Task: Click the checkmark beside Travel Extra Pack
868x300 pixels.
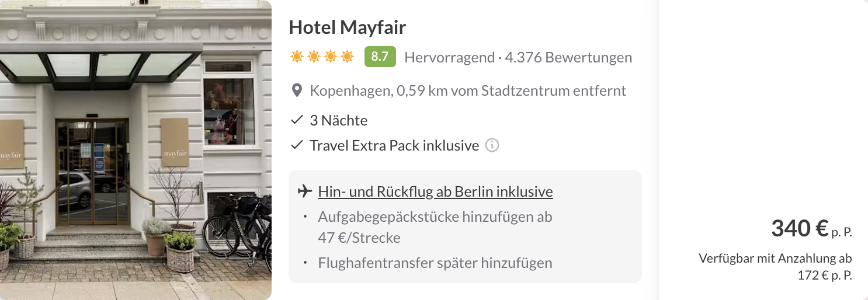Action: 297,145
